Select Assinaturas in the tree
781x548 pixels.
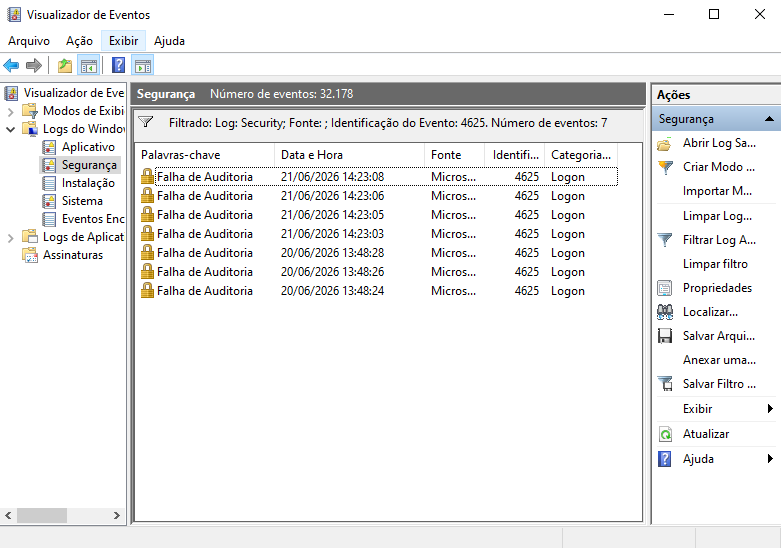[x=73, y=255]
